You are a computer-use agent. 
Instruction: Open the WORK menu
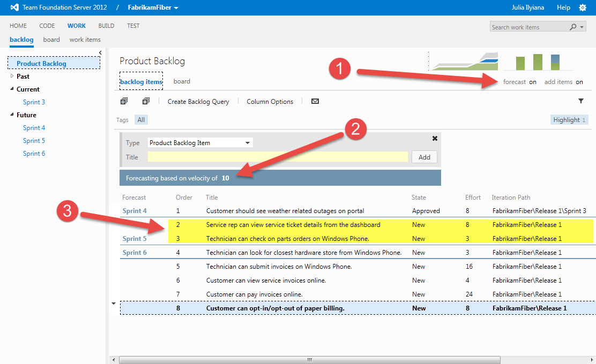[77, 26]
